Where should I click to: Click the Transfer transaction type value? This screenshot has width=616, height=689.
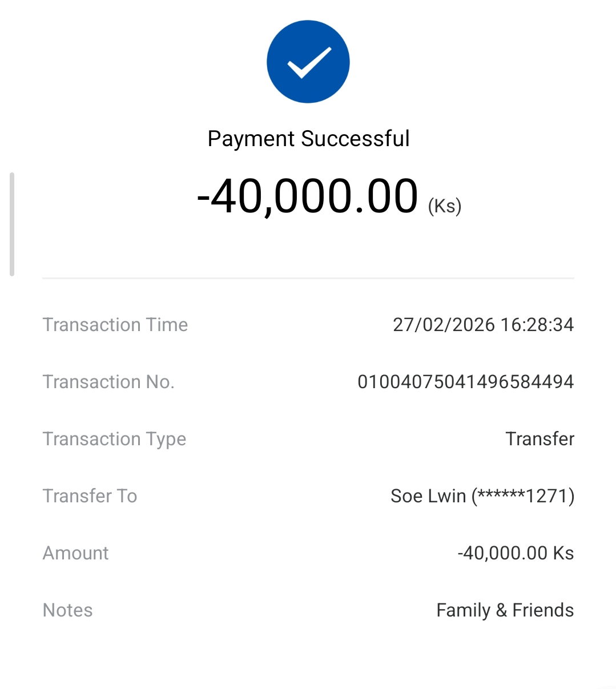539,439
